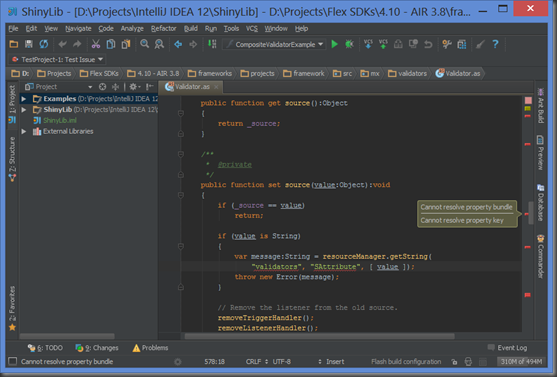
Task: Click the editor horizontal scrollbar
Action: tap(319, 336)
